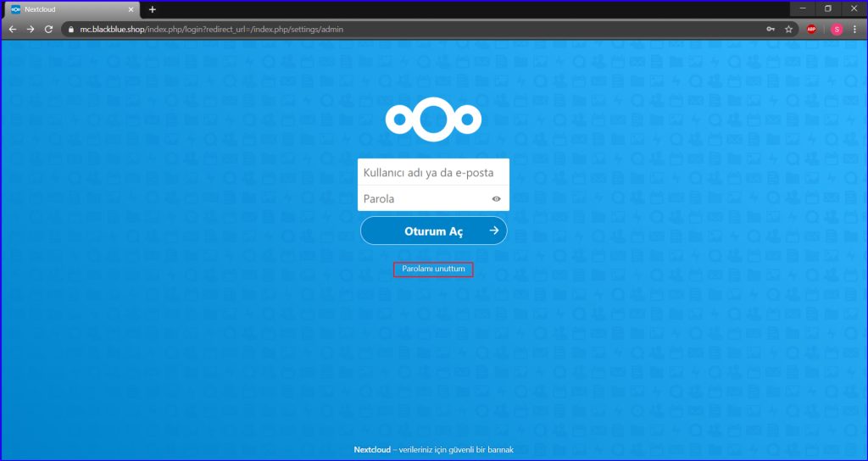Focus the Kullanıcı adı ya da e-posta field

[433, 172]
